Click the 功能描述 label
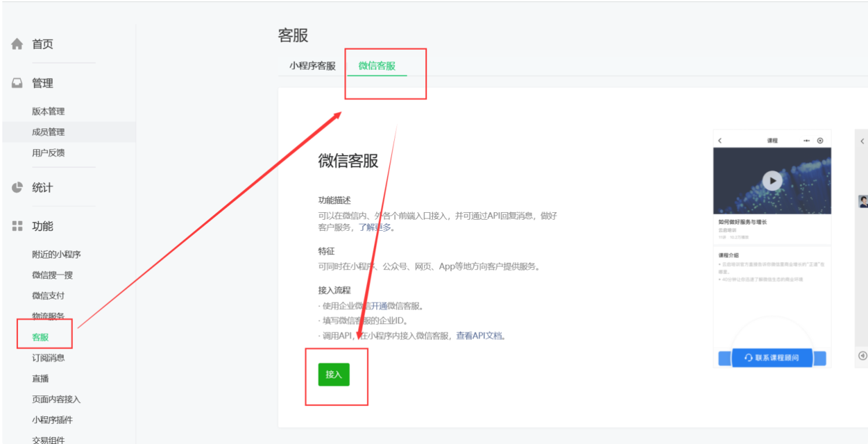The width and height of the screenshot is (868, 444). tap(334, 200)
